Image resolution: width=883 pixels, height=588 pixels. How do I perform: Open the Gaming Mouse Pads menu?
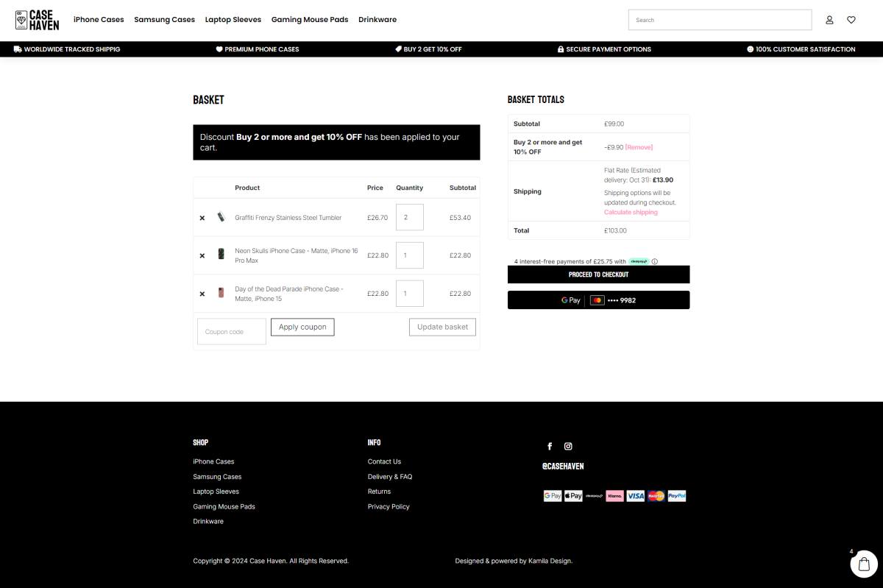(310, 20)
